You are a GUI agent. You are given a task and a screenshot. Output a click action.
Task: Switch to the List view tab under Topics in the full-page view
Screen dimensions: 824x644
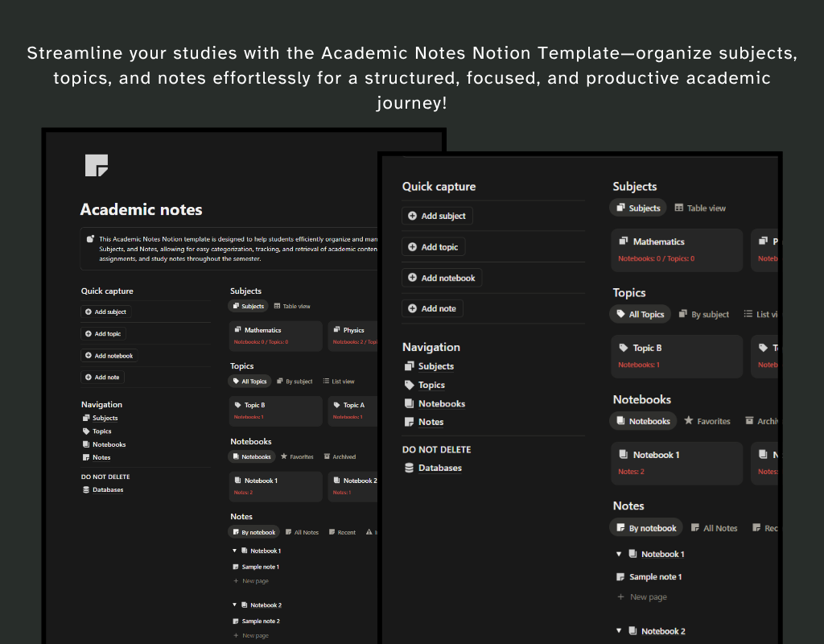coord(339,382)
